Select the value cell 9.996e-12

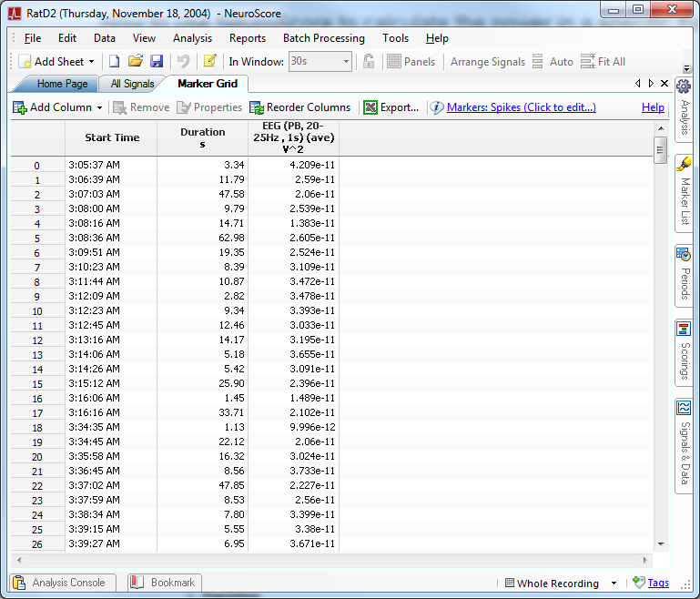294,427
